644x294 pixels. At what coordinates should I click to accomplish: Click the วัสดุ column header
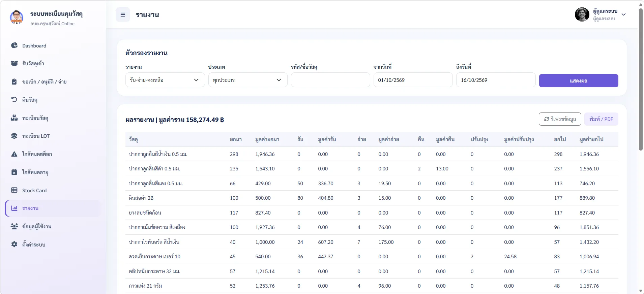tap(133, 139)
